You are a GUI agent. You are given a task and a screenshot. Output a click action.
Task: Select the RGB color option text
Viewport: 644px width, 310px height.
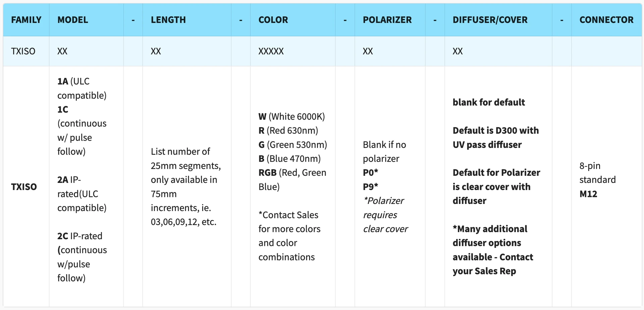[x=292, y=179]
